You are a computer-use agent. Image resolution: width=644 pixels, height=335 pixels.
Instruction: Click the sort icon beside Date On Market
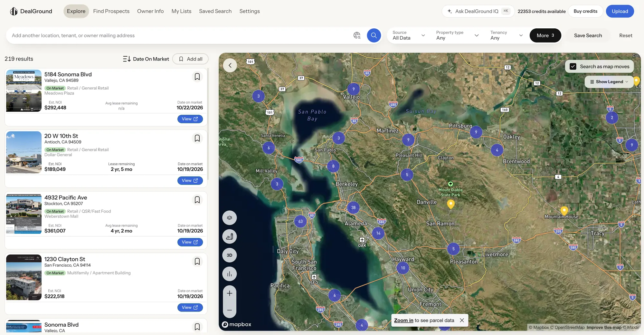point(127,59)
